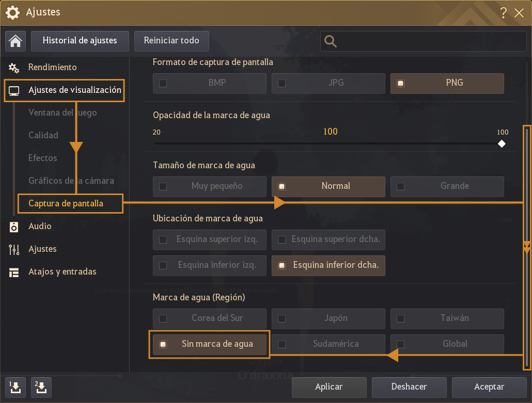This screenshot has width=532, height=403.
Task: Choose Grande watermark size
Action: point(447,186)
